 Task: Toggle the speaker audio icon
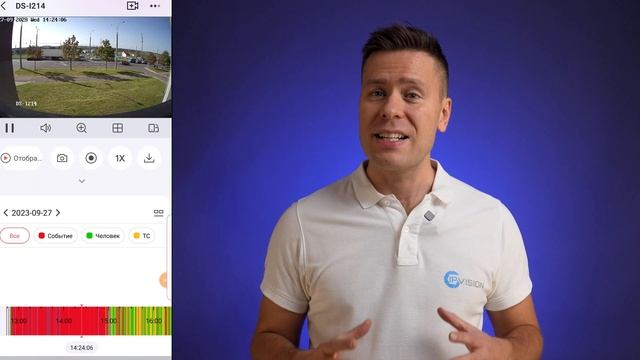tap(46, 128)
